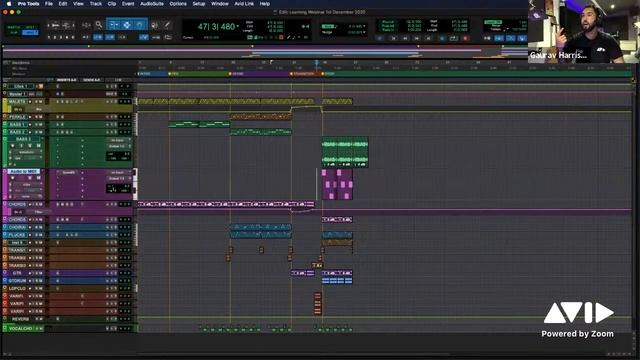Toggle the Metronome click button
Viewport: 640px width, 360px height.
click(498, 38)
